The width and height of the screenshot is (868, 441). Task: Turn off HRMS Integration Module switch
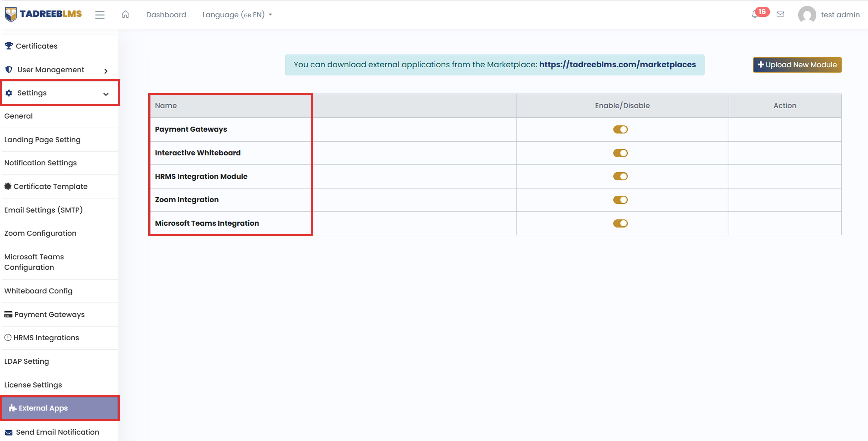point(620,176)
